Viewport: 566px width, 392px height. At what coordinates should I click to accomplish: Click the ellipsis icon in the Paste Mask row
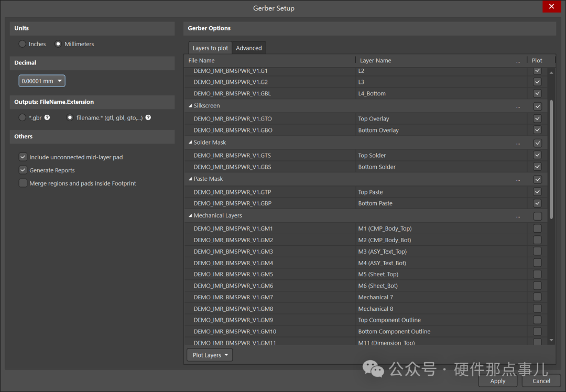click(x=518, y=179)
